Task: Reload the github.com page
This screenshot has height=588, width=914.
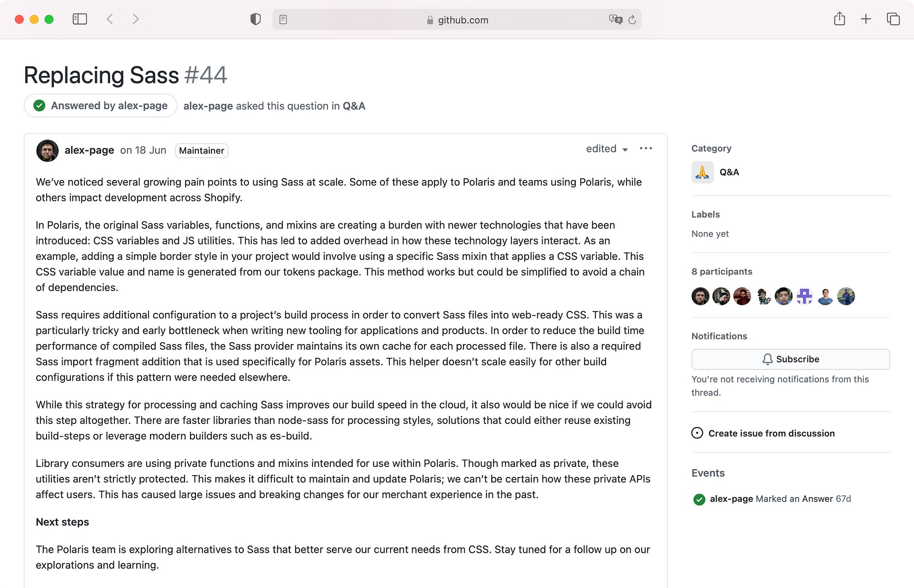Action: tap(632, 20)
